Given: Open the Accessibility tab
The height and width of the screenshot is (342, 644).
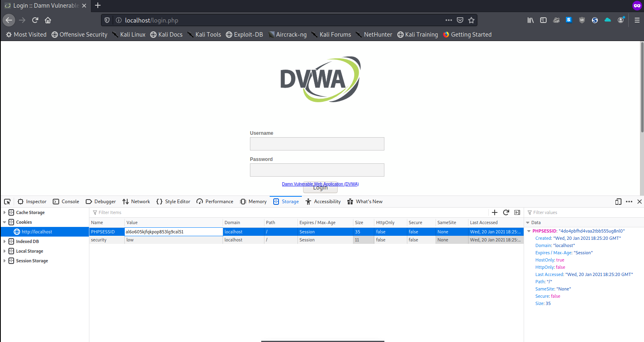Looking at the screenshot, I should [323, 202].
